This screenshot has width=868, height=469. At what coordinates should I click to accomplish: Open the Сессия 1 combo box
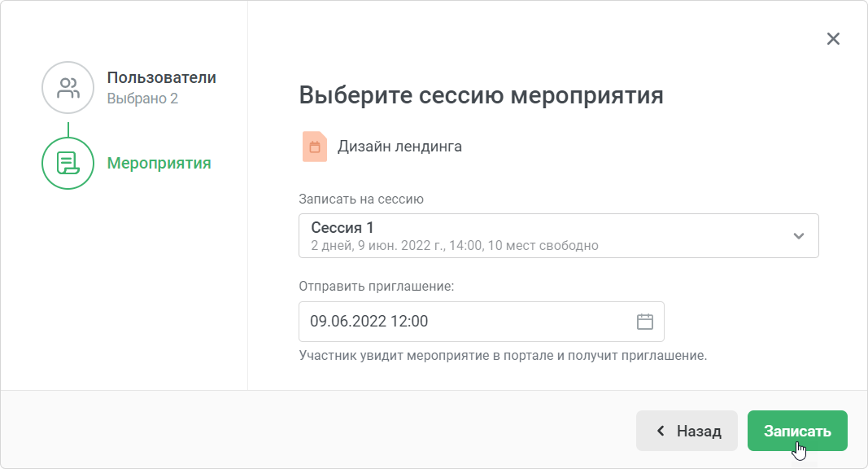[x=559, y=235]
